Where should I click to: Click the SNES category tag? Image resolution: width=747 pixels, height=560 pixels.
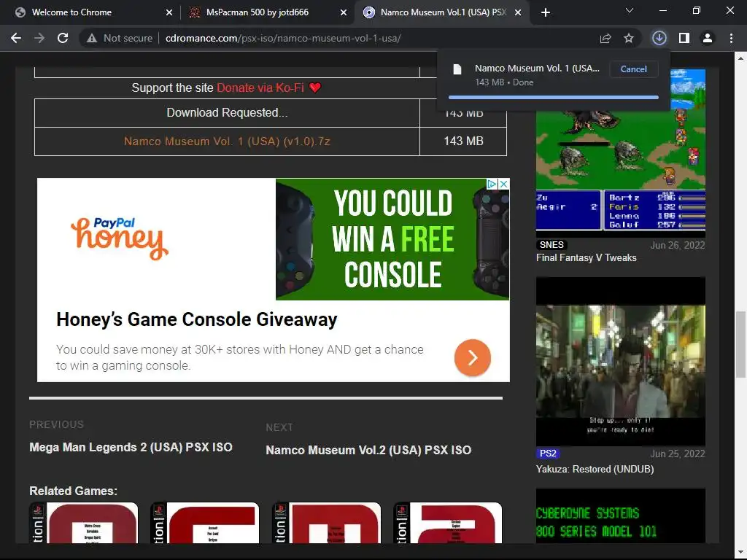[x=551, y=245]
